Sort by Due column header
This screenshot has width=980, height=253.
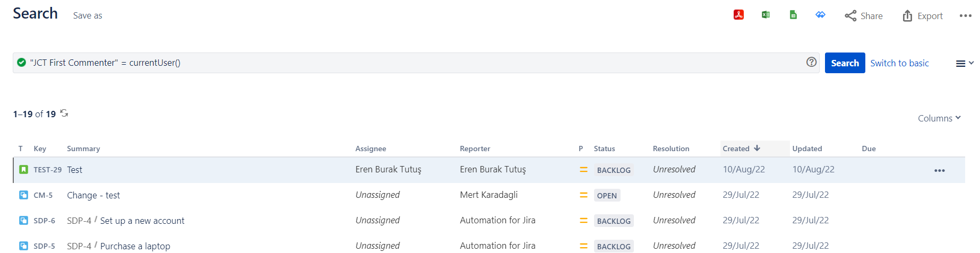869,149
